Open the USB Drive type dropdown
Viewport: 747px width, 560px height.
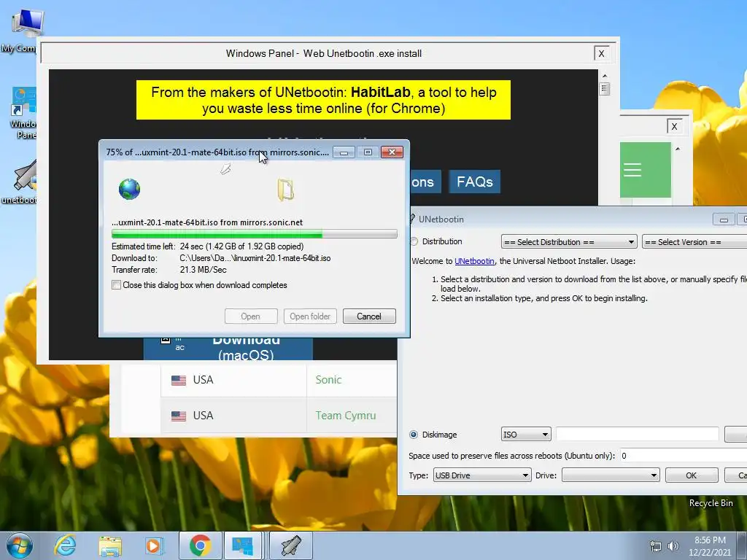[482, 475]
